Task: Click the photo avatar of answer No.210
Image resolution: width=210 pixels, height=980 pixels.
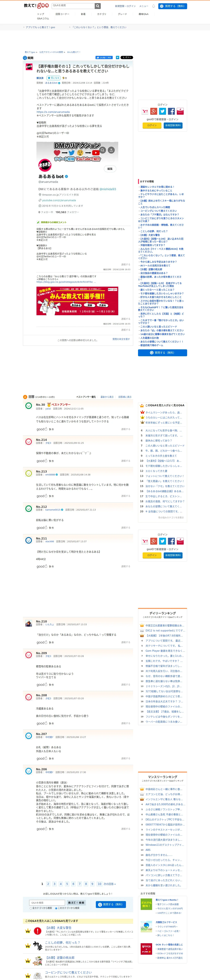Action: coord(29,623)
